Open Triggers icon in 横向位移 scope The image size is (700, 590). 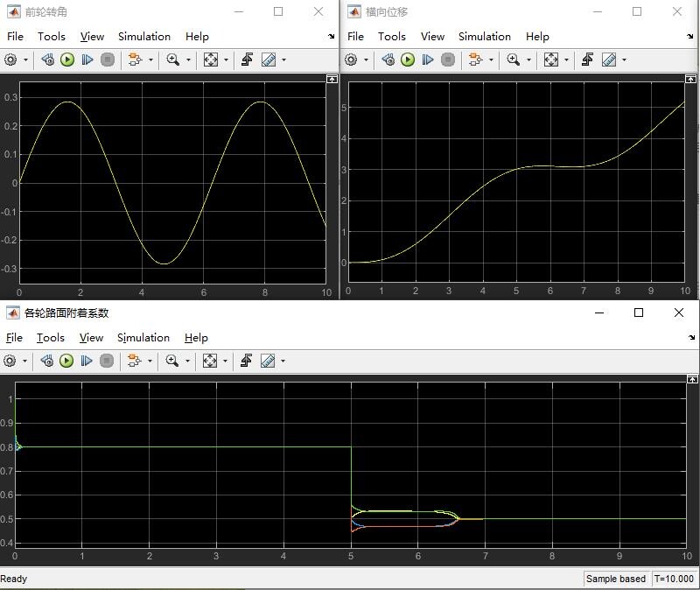(x=587, y=60)
